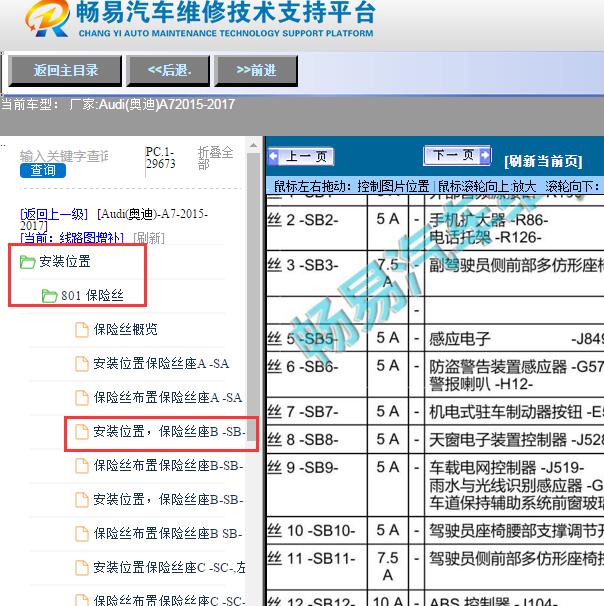The image size is (604, 606).
Task: Open tree item 保险丝概览
Action: click(x=126, y=330)
